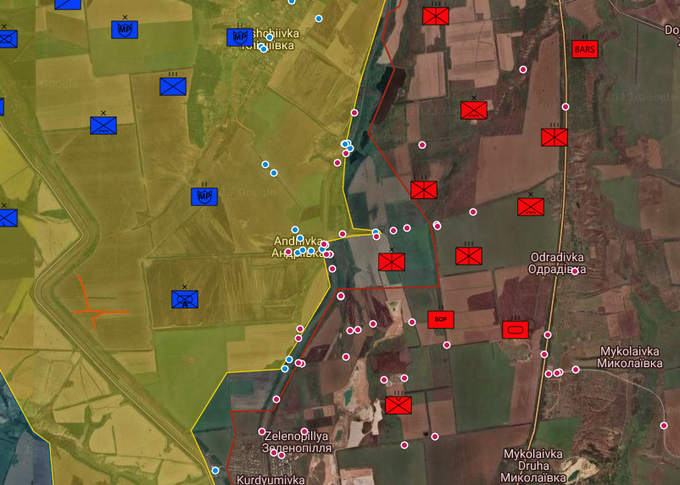This screenshot has width=680, height=485.
Task: Click the red armor unit icon with oval
Action: pyautogui.click(x=515, y=330)
